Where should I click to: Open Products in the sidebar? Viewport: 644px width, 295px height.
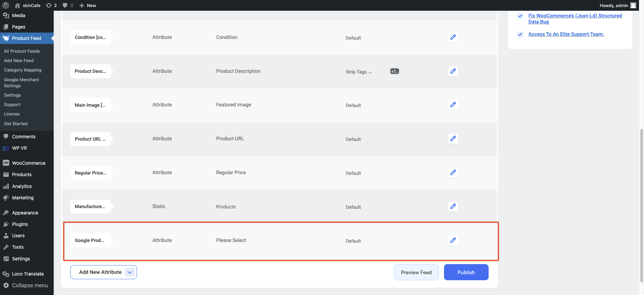27,175
